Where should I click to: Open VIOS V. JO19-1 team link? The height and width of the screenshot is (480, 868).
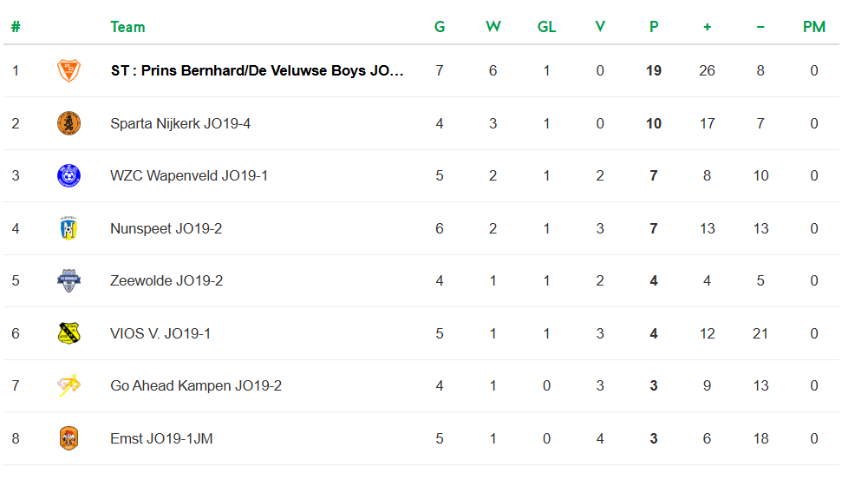160,333
